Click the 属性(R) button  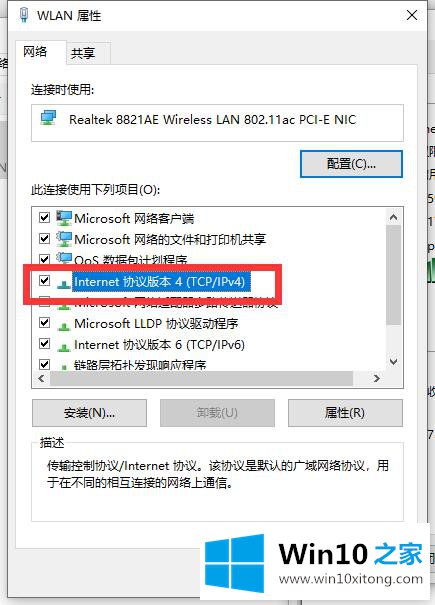[345, 413]
